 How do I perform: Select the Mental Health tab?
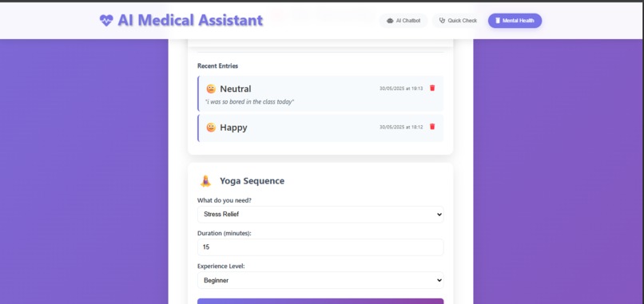coord(515,21)
